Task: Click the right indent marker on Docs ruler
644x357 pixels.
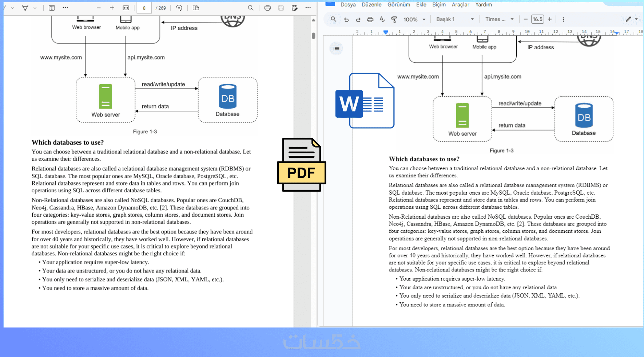Action: (x=617, y=33)
